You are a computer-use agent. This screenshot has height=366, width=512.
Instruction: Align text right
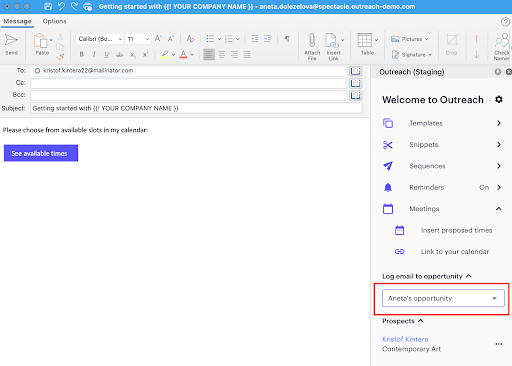point(234,54)
